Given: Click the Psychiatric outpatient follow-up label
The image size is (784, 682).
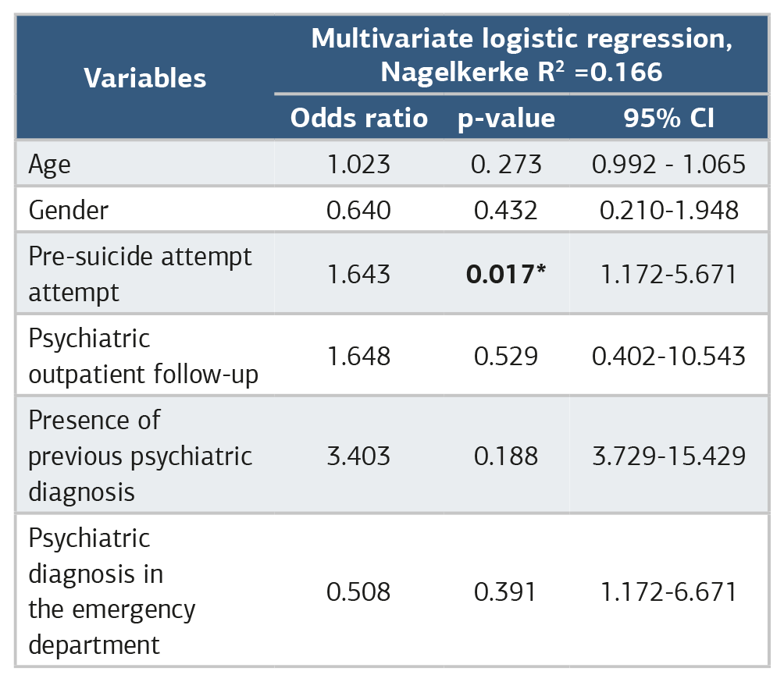Looking at the screenshot, I should 143,356.
